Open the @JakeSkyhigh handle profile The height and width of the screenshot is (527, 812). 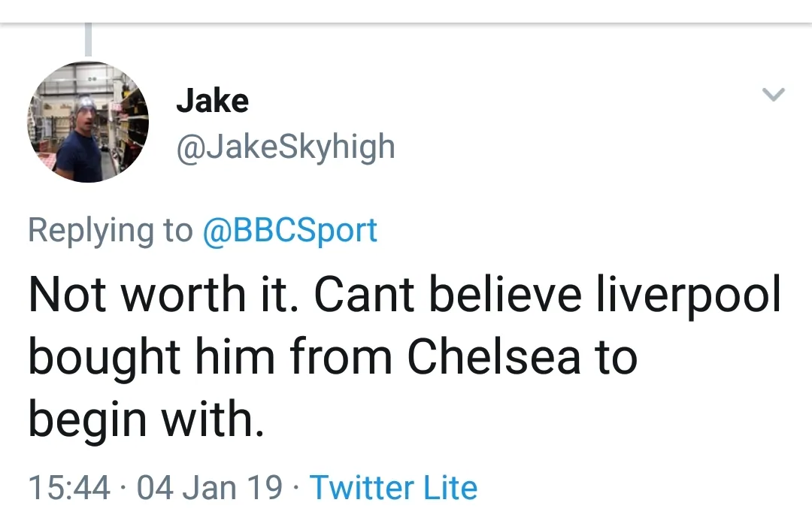pyautogui.click(x=285, y=147)
